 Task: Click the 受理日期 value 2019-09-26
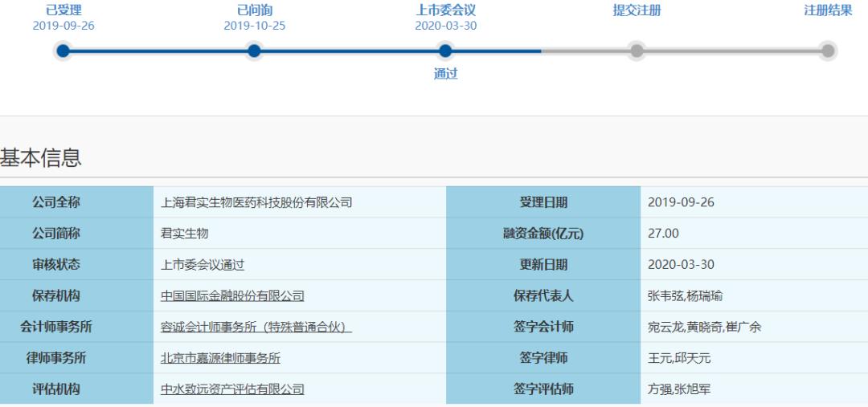point(681,202)
